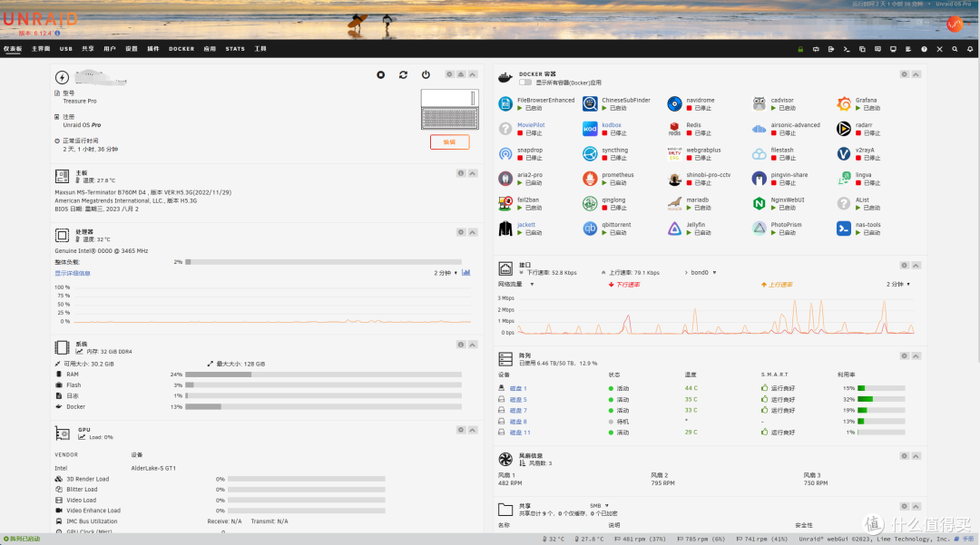Click the version info icon under logo

57,33
